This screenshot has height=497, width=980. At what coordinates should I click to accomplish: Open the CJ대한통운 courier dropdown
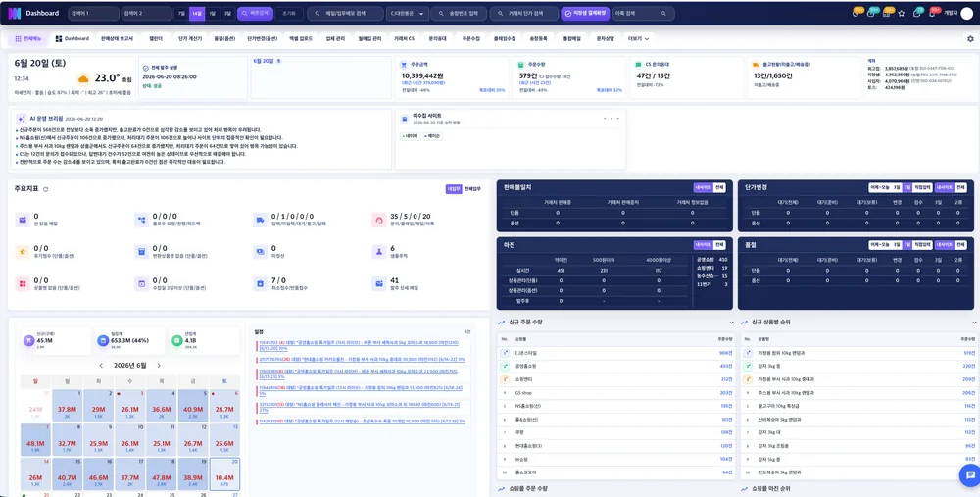[408, 13]
